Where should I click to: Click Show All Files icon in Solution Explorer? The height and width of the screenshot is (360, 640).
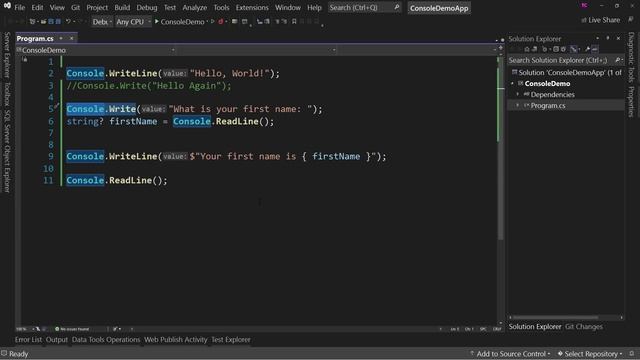(x=563, y=49)
